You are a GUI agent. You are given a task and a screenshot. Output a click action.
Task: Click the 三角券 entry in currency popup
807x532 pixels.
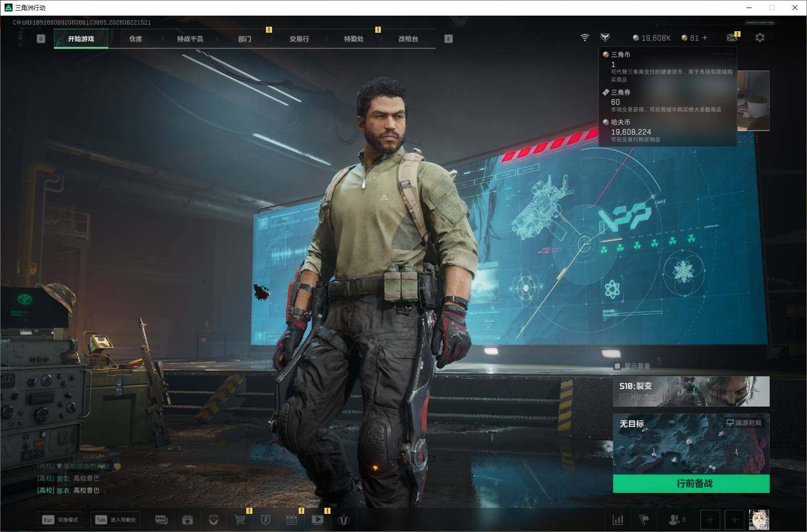667,100
